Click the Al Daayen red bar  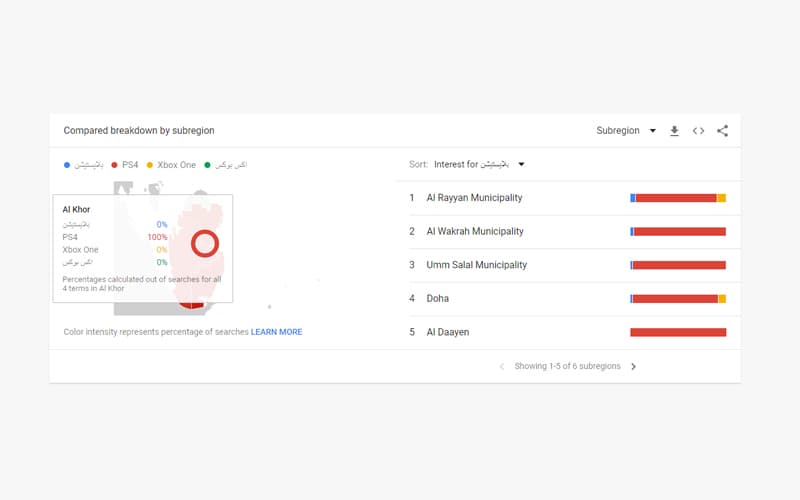[x=677, y=332]
